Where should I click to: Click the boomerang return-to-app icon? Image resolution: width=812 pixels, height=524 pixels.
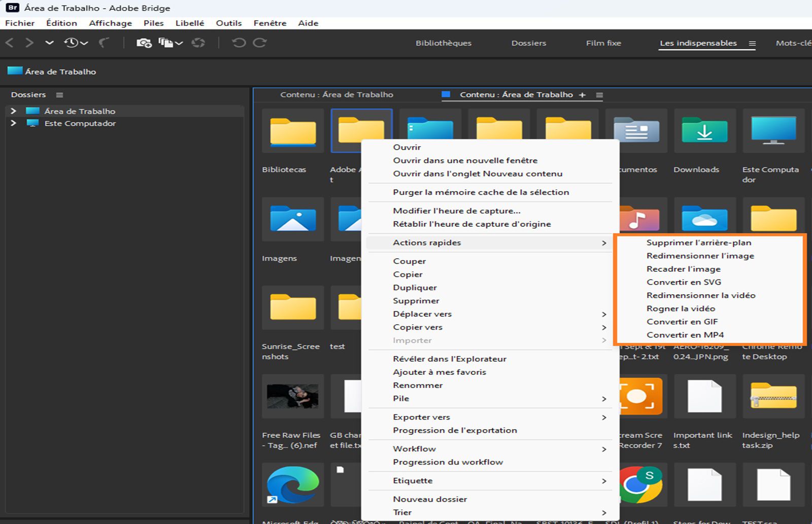pos(104,43)
